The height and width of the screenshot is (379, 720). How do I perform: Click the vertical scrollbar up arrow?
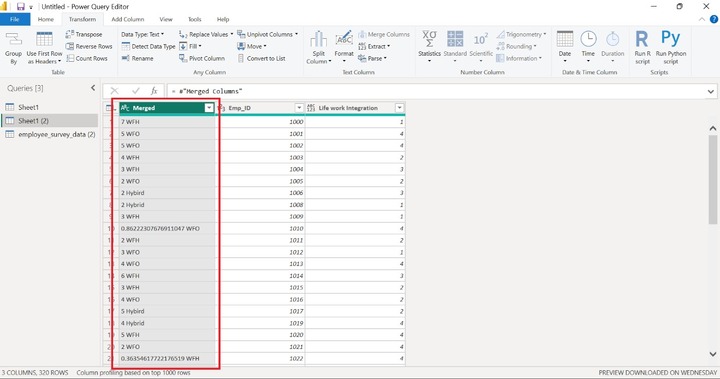point(713,129)
